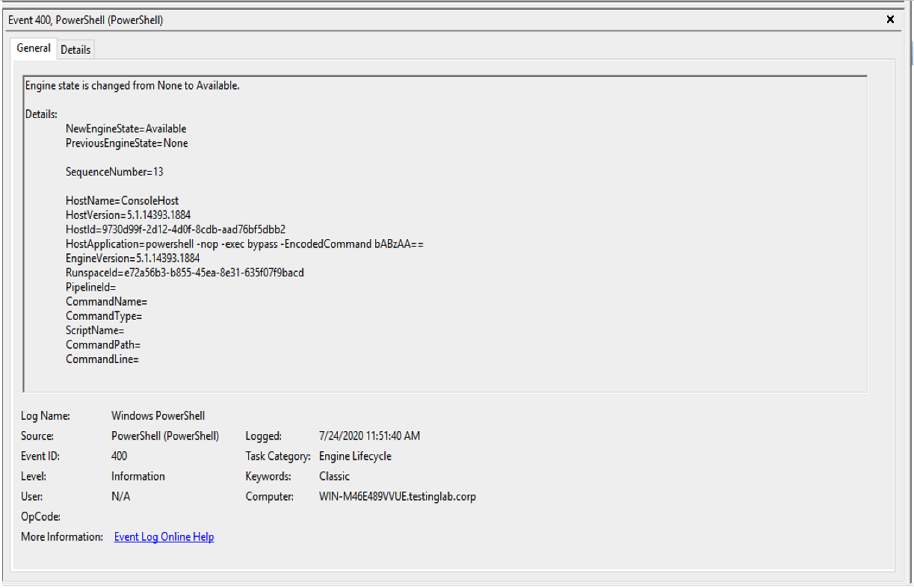
Task: Click the Details: heading in the message box
Action: point(41,114)
